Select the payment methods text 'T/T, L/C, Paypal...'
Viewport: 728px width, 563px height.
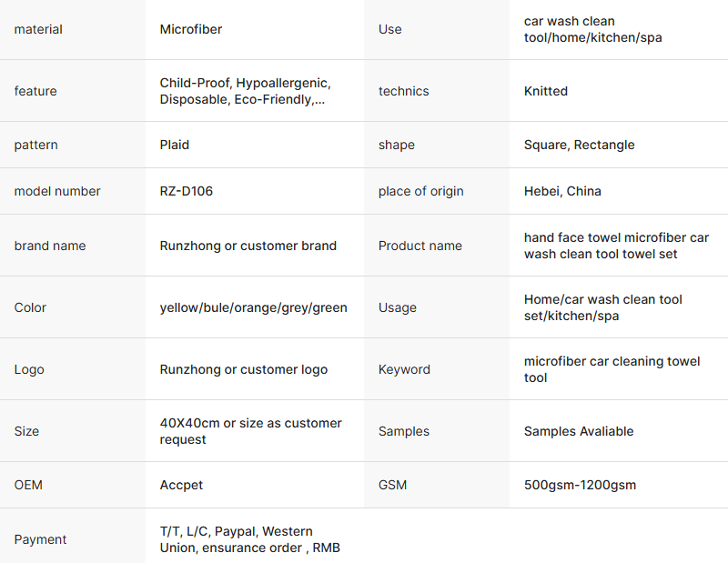coord(249,539)
